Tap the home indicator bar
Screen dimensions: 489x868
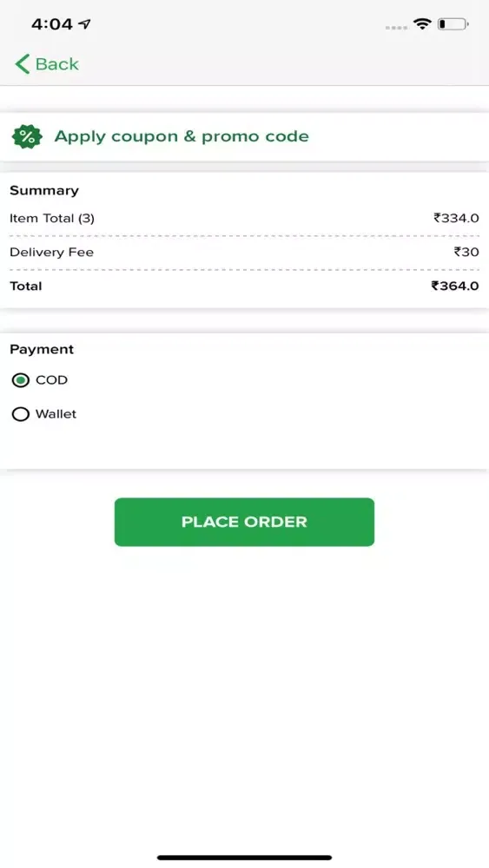[244, 858]
